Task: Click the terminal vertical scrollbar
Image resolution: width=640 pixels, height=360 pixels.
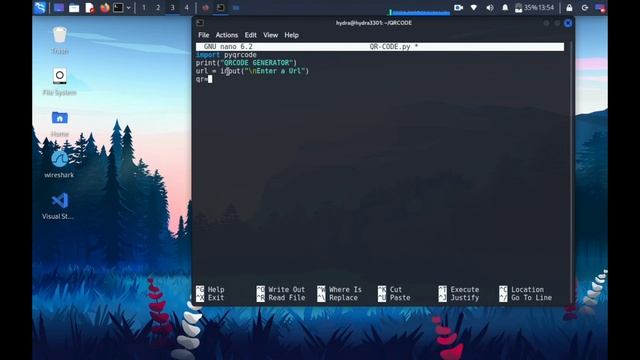Action: [571, 171]
